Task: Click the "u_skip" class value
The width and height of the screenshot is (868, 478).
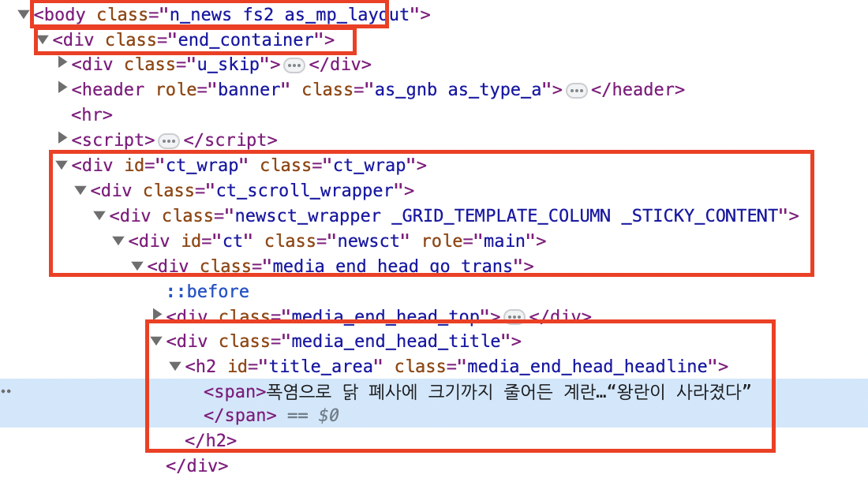Action: point(228,65)
